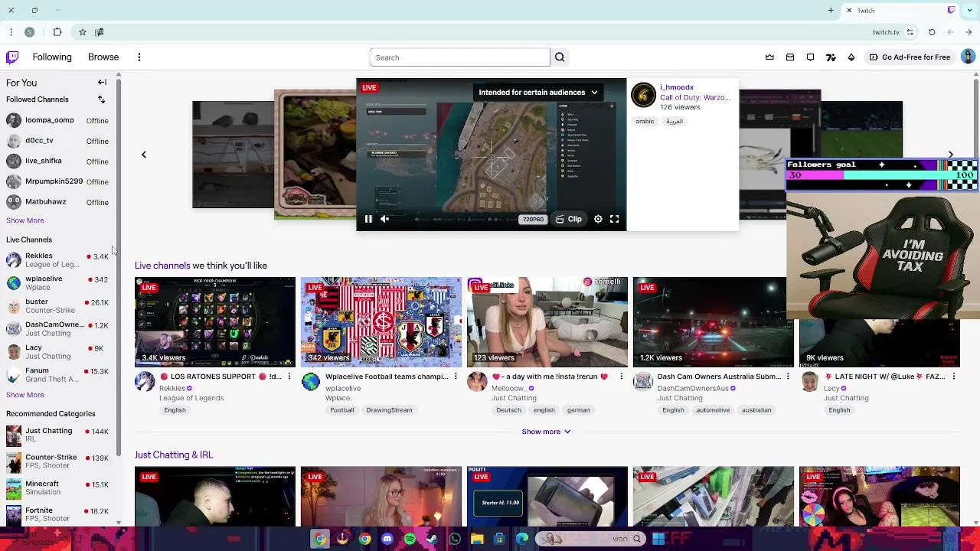Select the DrawingStream tag
The height and width of the screenshot is (551, 980).
pyautogui.click(x=389, y=410)
